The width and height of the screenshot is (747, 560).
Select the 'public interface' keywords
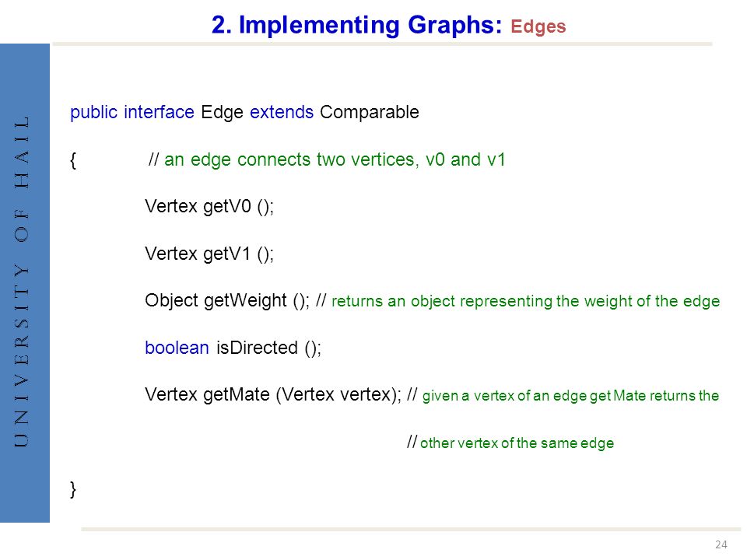132,112
